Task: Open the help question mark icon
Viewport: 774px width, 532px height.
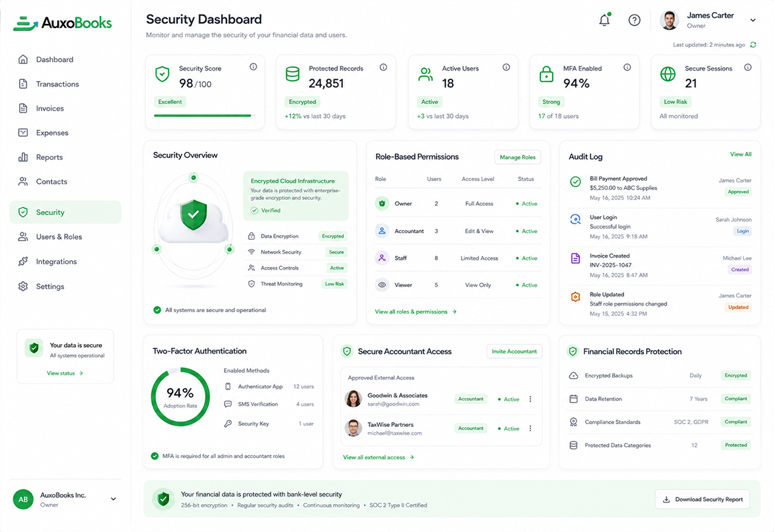Action: tap(634, 20)
